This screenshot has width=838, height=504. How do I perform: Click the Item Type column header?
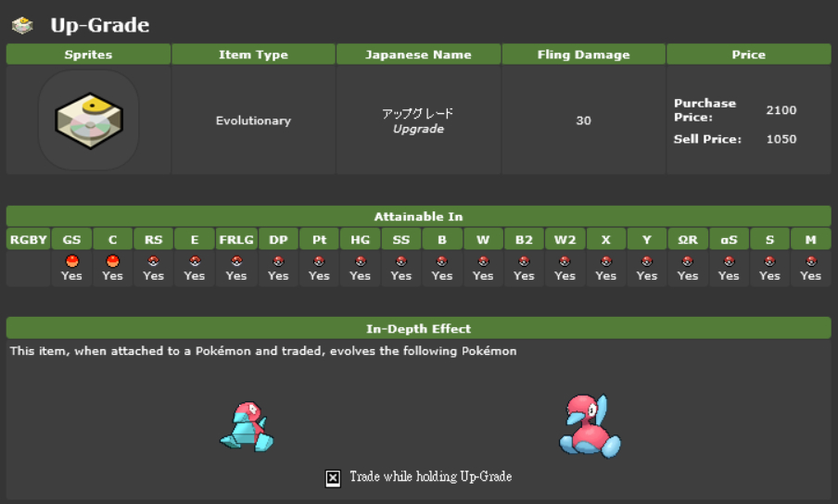click(x=253, y=55)
